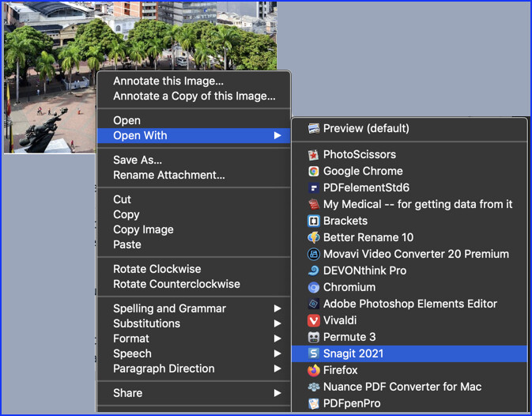Expand Spelling and Grammar submenu arrow

click(x=277, y=308)
